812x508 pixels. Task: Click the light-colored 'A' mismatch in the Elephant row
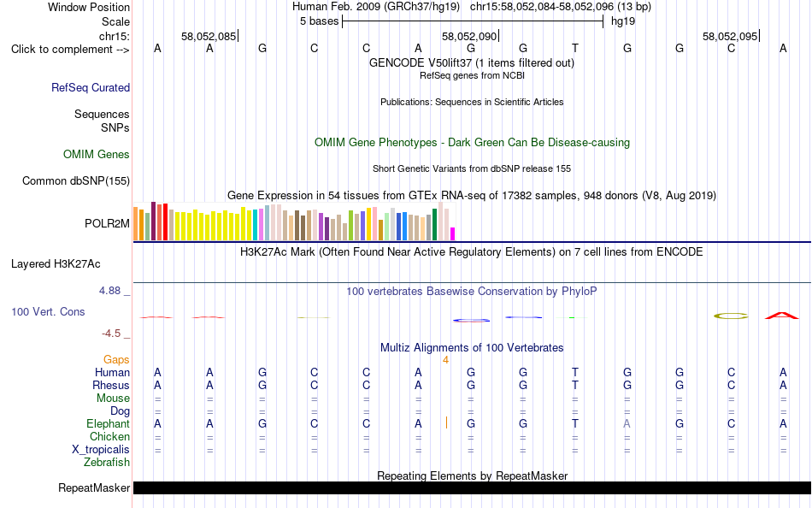pos(627,424)
